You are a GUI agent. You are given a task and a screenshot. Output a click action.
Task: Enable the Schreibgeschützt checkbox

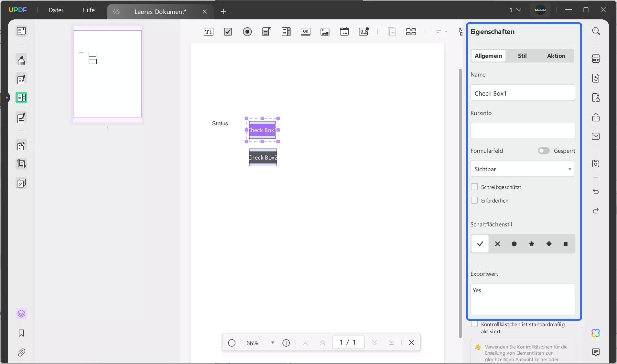coord(474,187)
